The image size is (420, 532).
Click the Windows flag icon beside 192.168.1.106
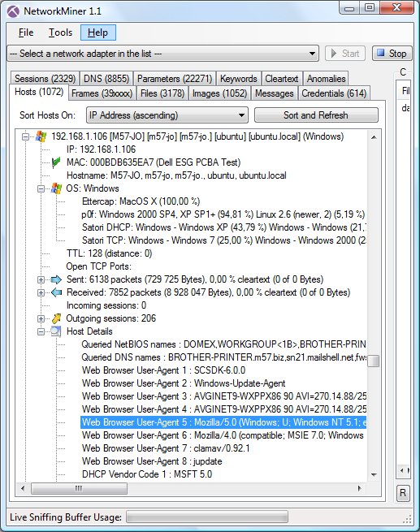click(41, 136)
